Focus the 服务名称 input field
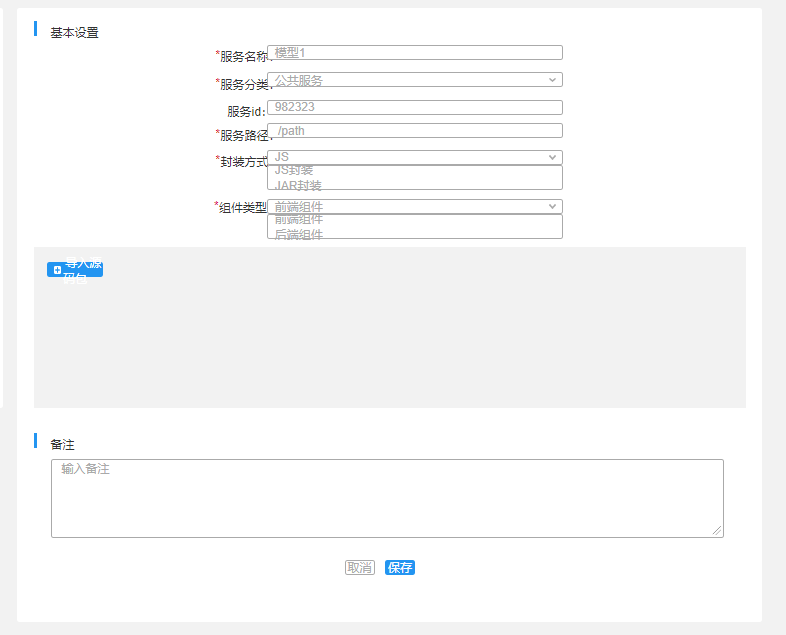786x635 pixels. tap(415, 53)
